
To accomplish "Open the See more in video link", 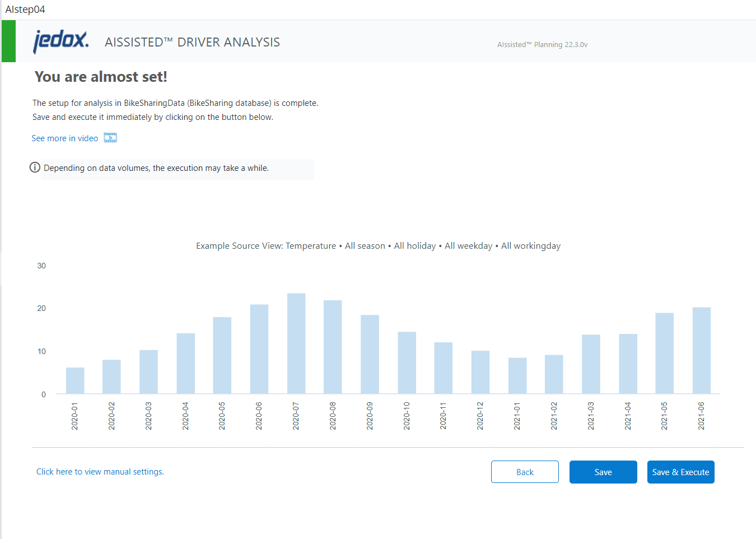I will click(65, 138).
